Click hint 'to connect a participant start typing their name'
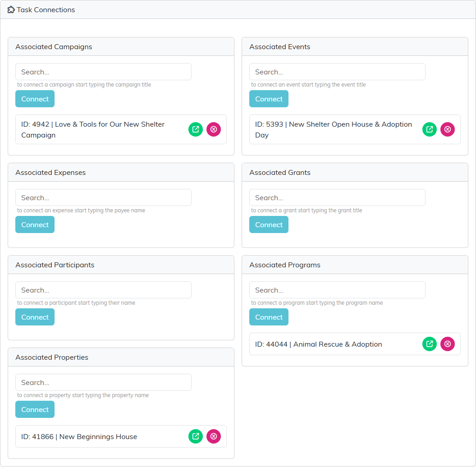Image resolution: width=476 pixels, height=467 pixels. pyautogui.click(x=76, y=303)
